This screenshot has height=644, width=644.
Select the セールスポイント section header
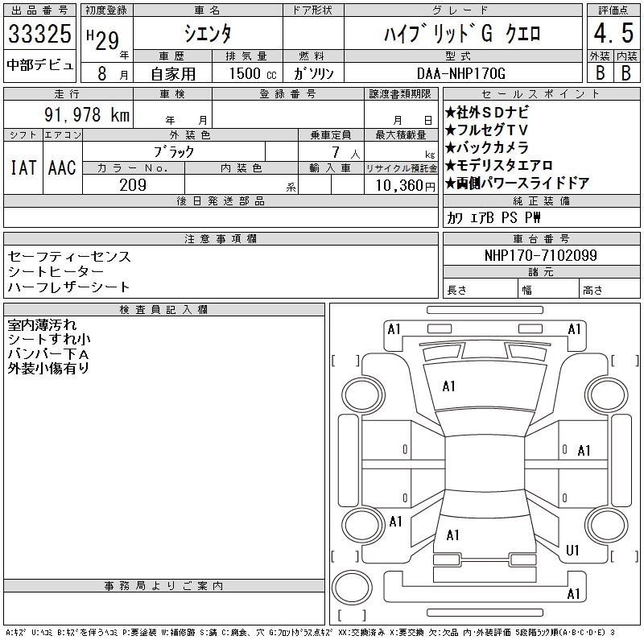coord(541,94)
